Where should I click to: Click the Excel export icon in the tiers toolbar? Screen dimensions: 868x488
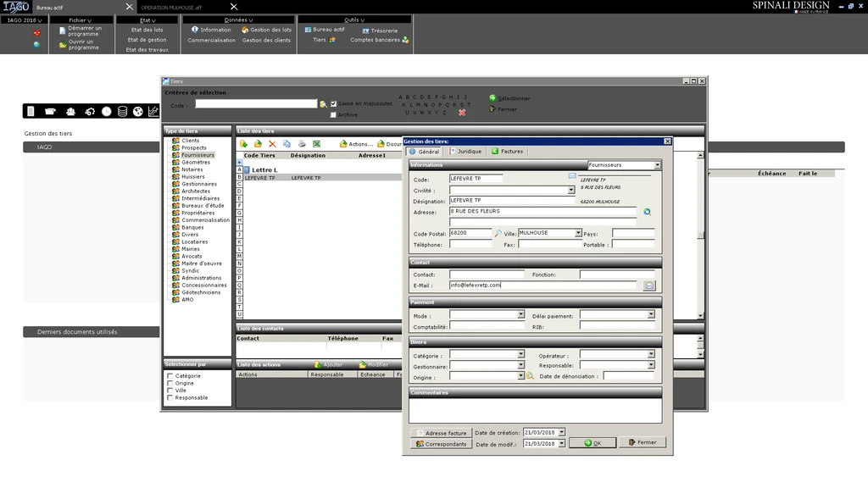point(316,144)
